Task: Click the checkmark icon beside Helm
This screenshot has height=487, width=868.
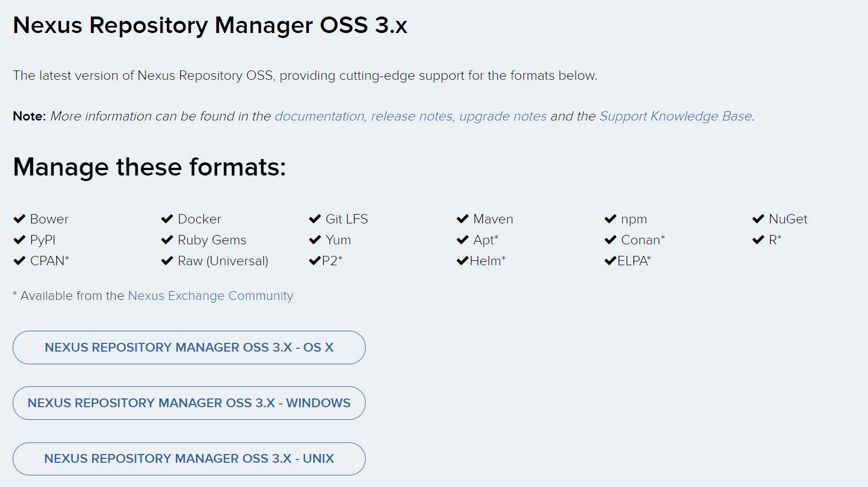Action: (463, 260)
